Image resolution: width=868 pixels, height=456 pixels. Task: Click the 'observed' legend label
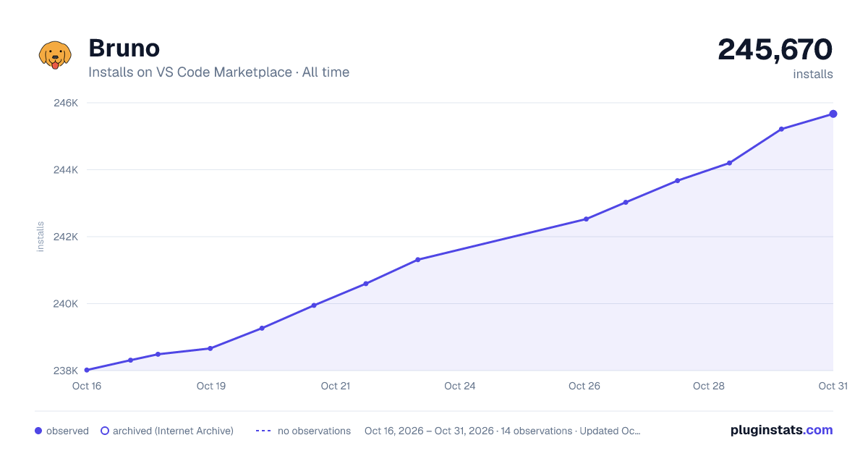pyautogui.click(x=67, y=431)
